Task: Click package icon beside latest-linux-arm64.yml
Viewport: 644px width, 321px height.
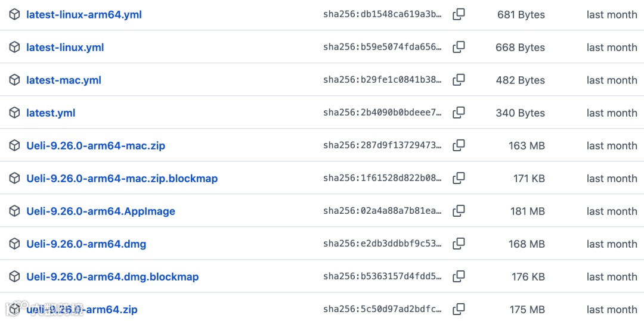Action: coord(15,15)
